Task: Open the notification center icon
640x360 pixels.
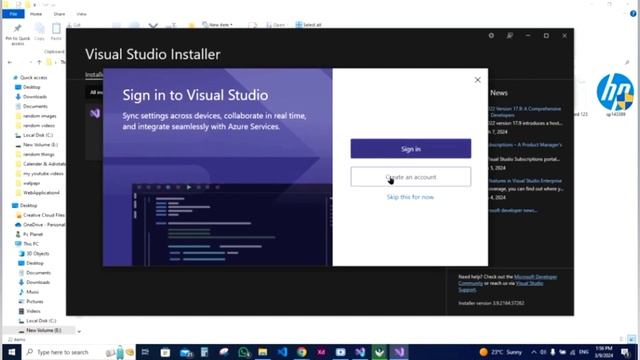Action: [x=625, y=352]
